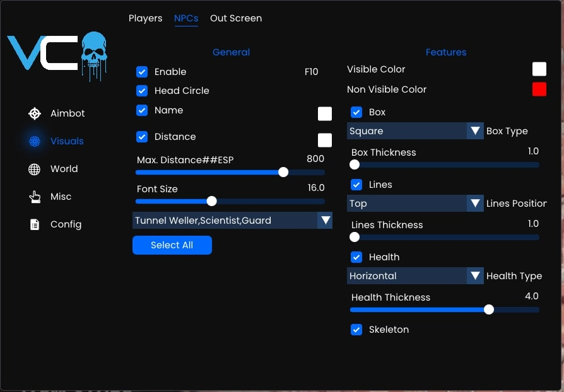Disable the Head Circle checkbox

pos(142,91)
